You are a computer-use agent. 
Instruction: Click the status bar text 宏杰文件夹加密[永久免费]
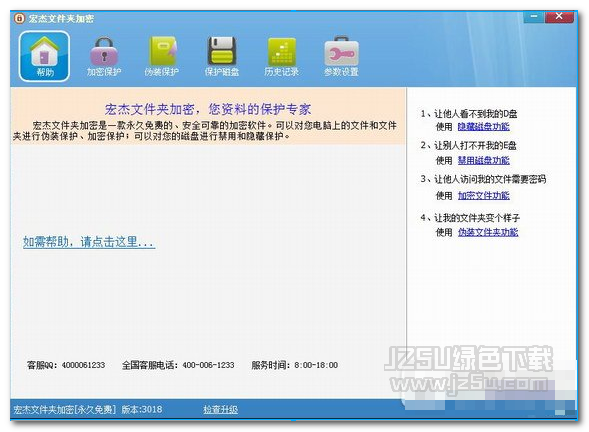click(x=65, y=409)
